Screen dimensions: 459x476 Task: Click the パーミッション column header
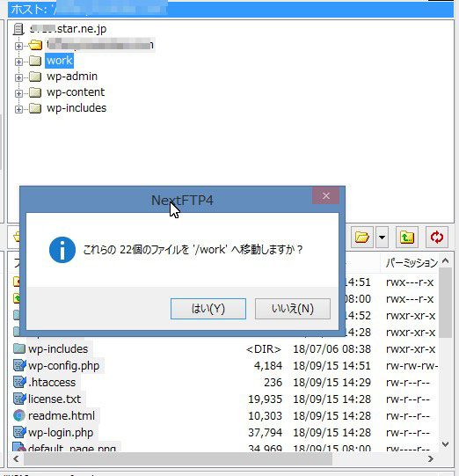click(x=412, y=262)
